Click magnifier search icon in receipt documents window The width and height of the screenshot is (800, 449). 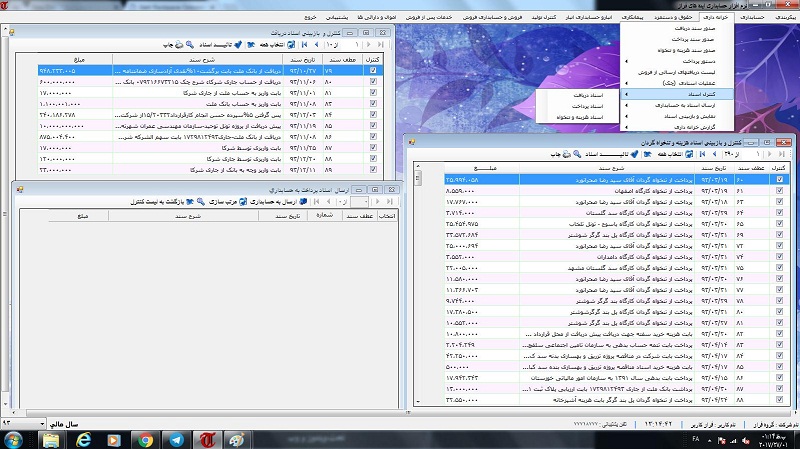pos(190,45)
